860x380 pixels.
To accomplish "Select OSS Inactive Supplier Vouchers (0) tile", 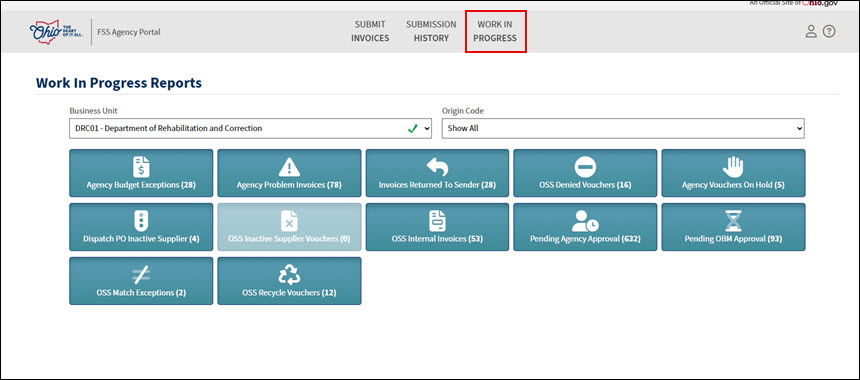I will pos(289,227).
